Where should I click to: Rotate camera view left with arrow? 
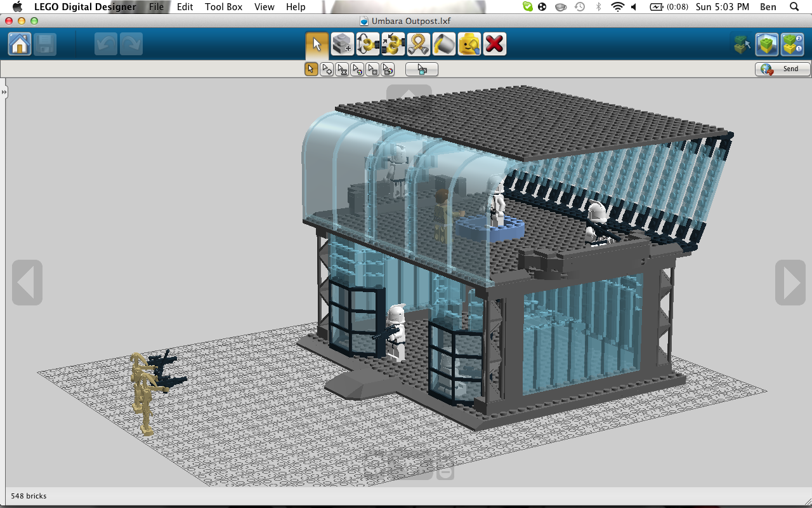point(27,283)
